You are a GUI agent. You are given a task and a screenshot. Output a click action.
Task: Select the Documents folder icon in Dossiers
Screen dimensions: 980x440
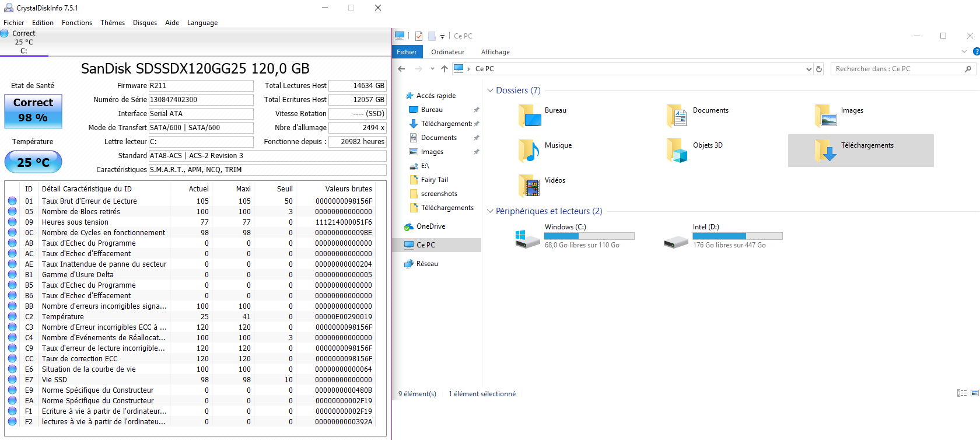(677, 116)
